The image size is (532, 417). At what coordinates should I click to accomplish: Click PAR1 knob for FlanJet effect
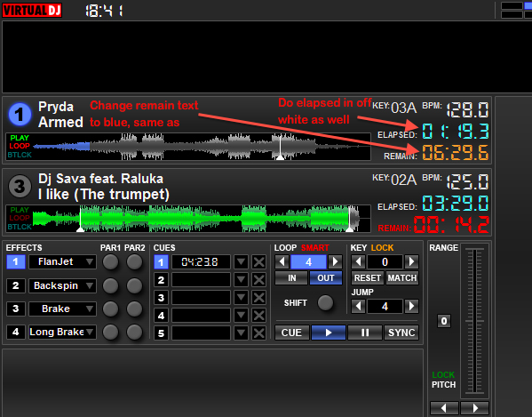111,261
